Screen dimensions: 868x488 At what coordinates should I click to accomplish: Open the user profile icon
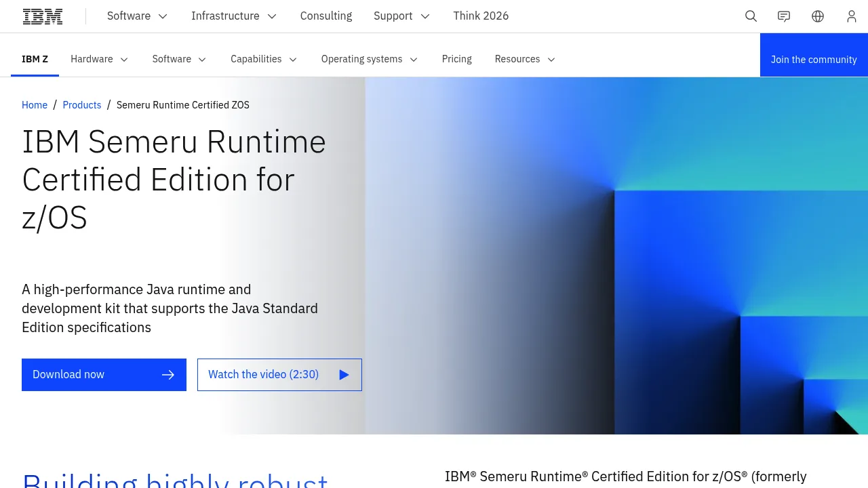pos(852,16)
